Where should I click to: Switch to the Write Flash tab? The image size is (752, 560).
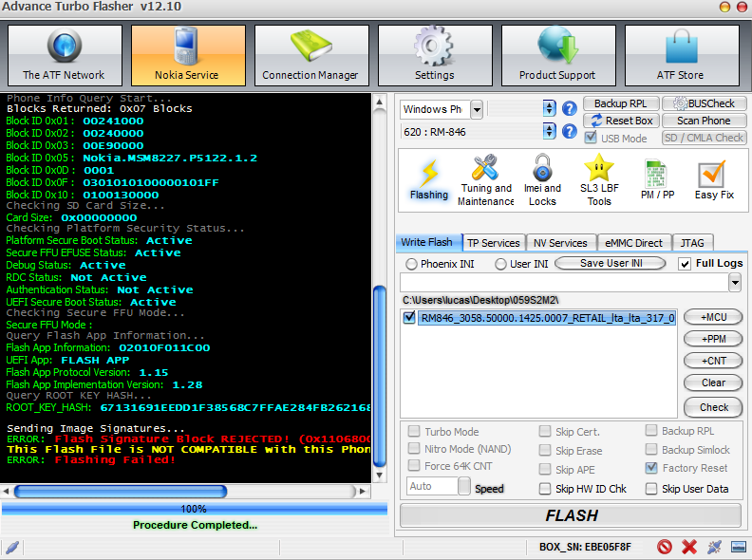[428, 242]
